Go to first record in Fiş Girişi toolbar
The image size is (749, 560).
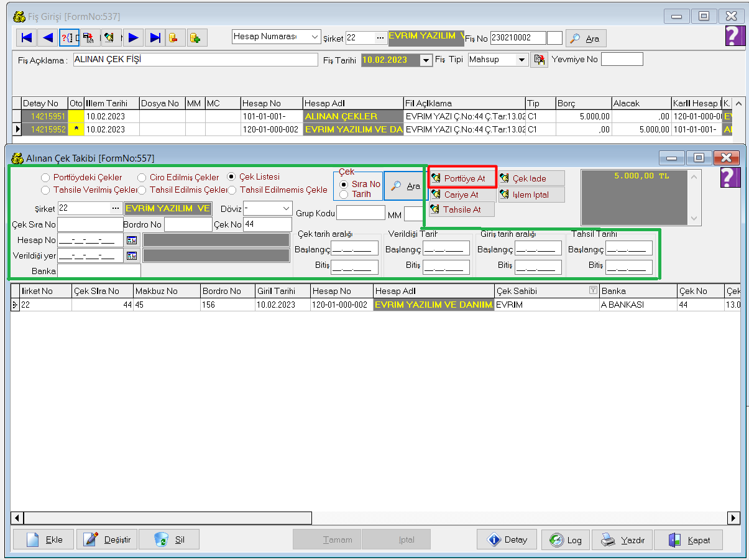click(x=27, y=38)
